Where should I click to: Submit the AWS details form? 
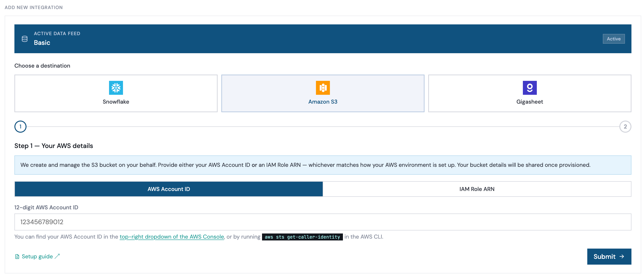pyautogui.click(x=609, y=256)
